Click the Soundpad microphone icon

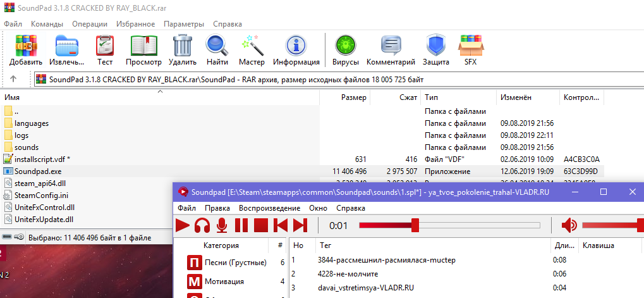point(222,225)
